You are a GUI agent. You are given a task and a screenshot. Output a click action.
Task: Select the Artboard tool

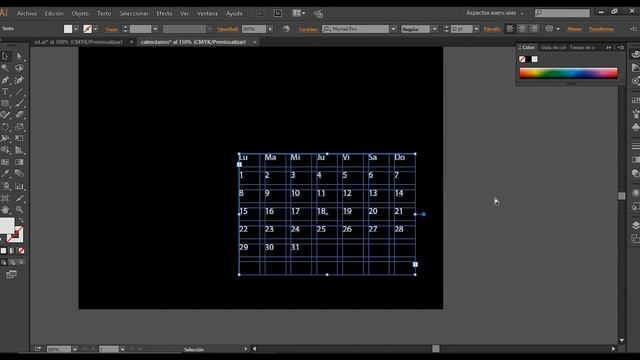(5, 198)
